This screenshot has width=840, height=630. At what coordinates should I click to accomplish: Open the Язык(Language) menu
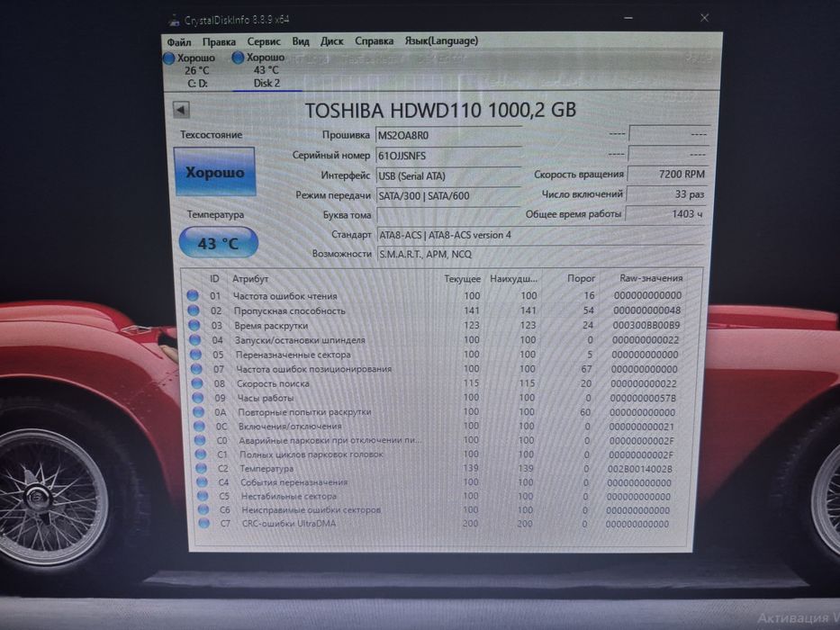[x=441, y=40]
